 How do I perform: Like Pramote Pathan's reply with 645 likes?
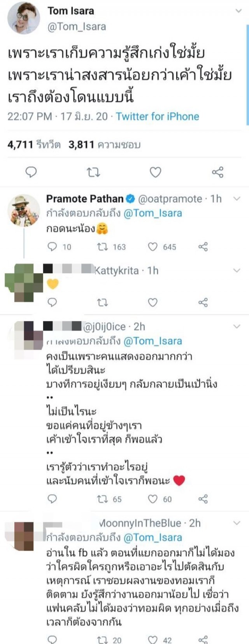pos(153,247)
